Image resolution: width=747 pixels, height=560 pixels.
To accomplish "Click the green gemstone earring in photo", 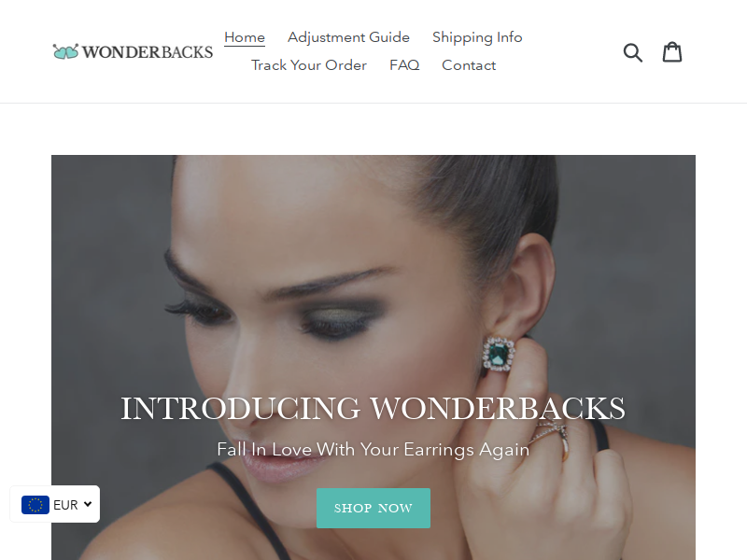I will coord(499,355).
